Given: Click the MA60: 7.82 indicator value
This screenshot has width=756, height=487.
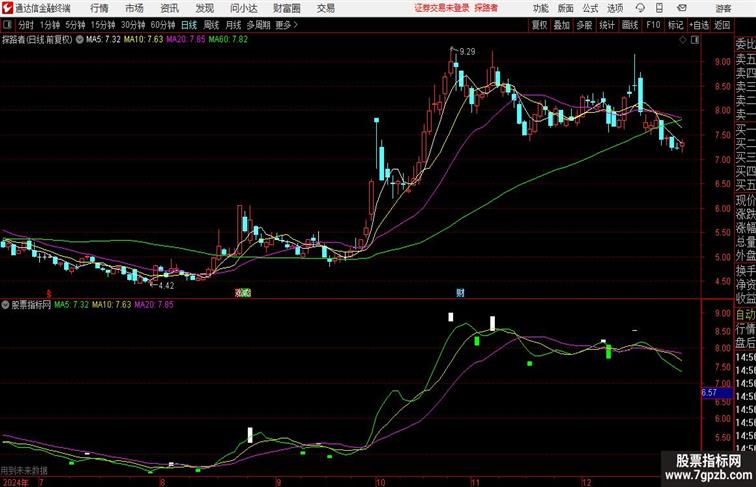Looking at the screenshot, I should 228,40.
